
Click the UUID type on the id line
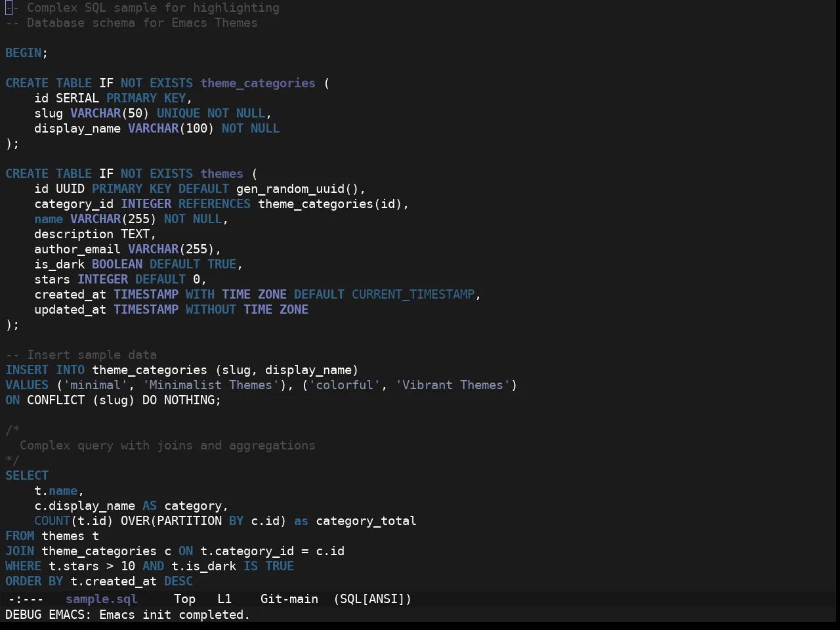point(70,188)
